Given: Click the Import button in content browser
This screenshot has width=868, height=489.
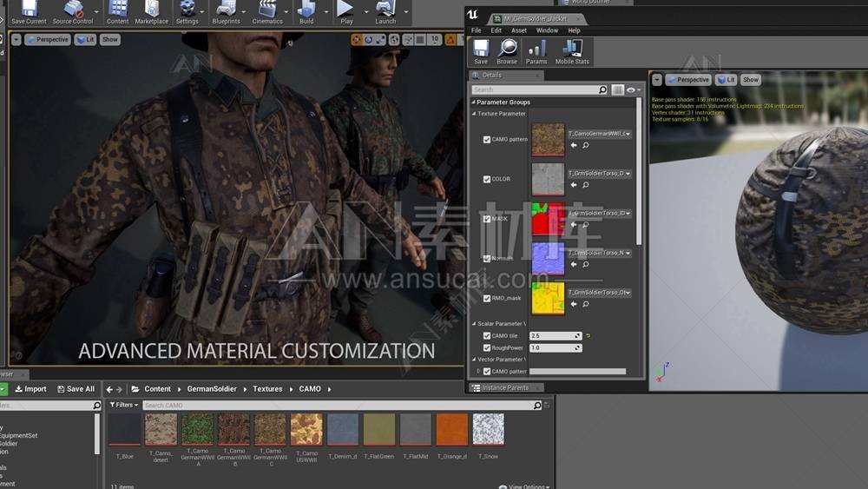Looking at the screenshot, I should [31, 389].
